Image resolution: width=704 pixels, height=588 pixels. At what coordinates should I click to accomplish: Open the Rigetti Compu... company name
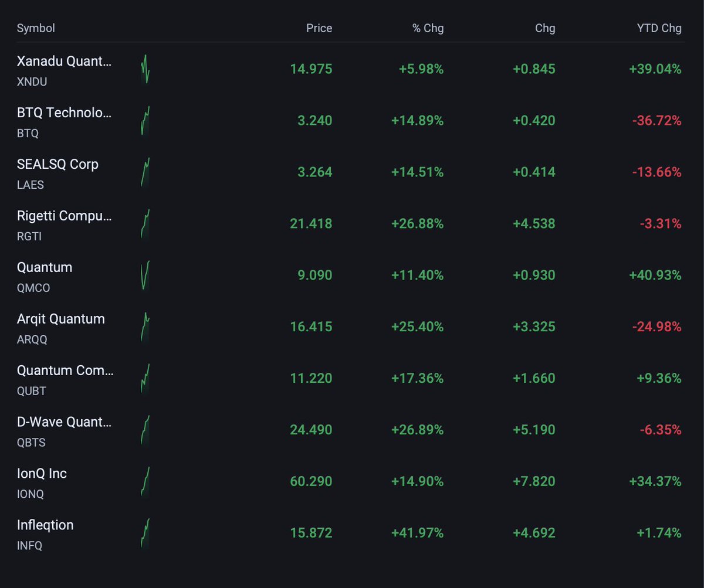[x=64, y=216]
